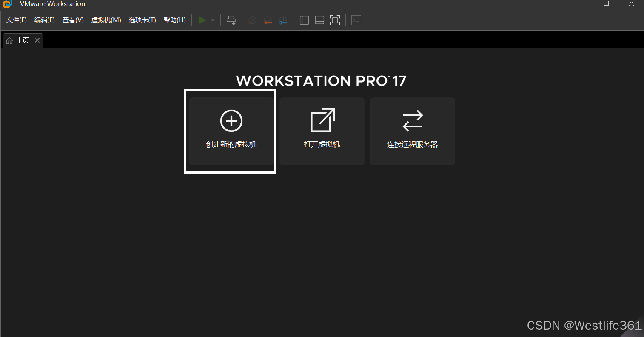This screenshot has height=337, width=644.
Task: Open the 编辑(E) menu
Action: [x=44, y=20]
